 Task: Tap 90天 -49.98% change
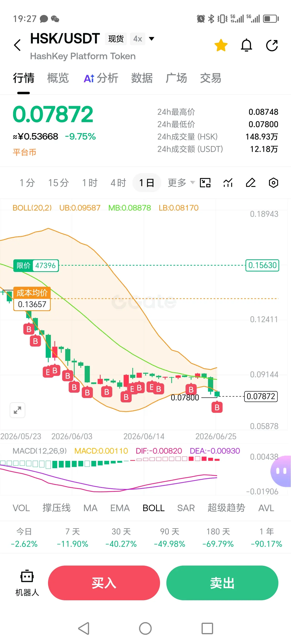170,537
